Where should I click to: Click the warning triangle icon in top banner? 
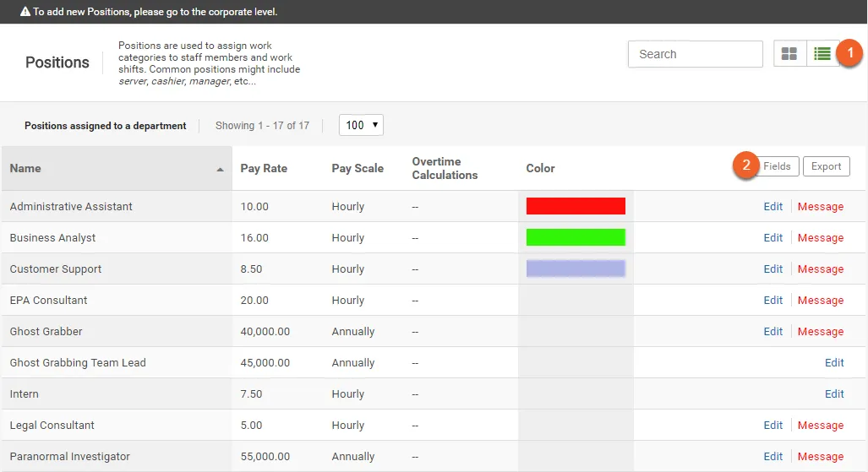point(25,12)
